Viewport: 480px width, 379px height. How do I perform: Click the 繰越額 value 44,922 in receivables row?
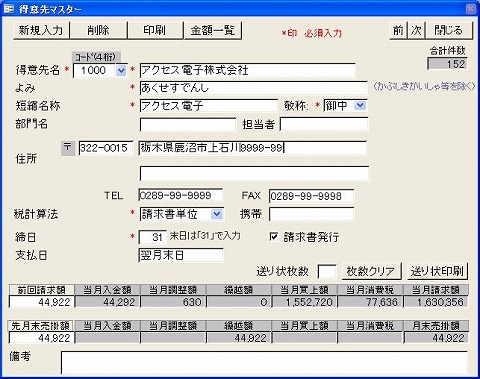[239, 338]
